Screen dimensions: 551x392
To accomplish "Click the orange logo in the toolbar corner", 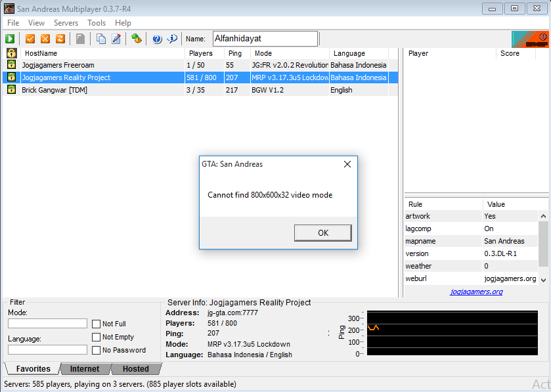I will (x=530, y=39).
